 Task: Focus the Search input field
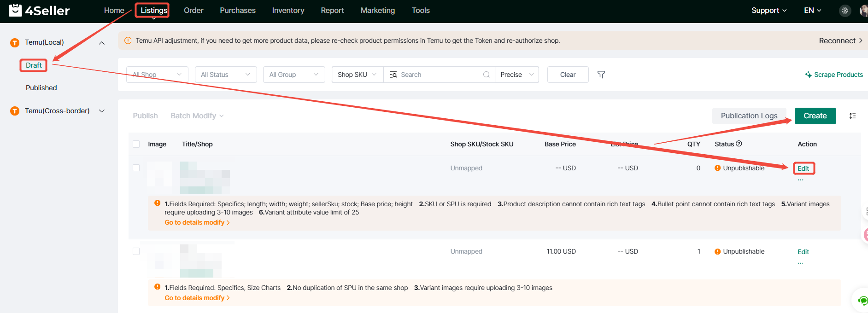[440, 75]
